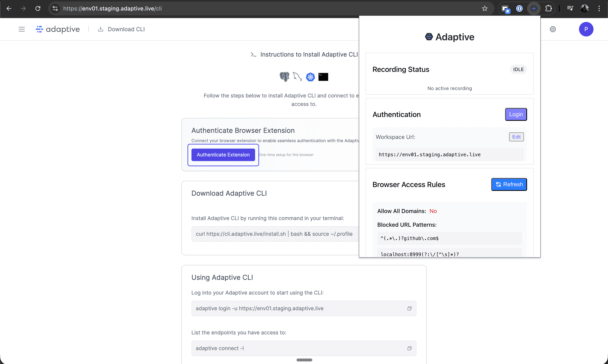The image size is (608, 364).
Task: Click the Kubernetes wheel icon
Action: coord(310,77)
